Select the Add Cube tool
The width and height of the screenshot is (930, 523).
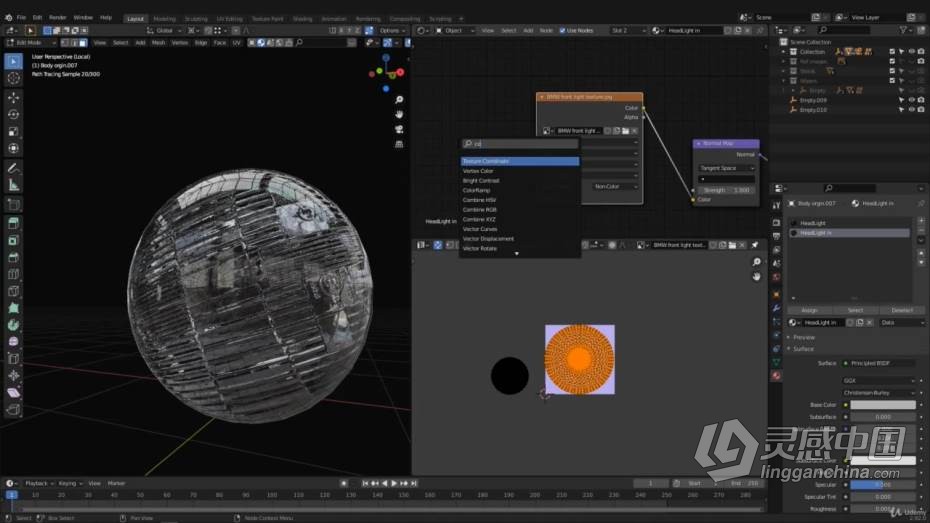tap(13, 205)
